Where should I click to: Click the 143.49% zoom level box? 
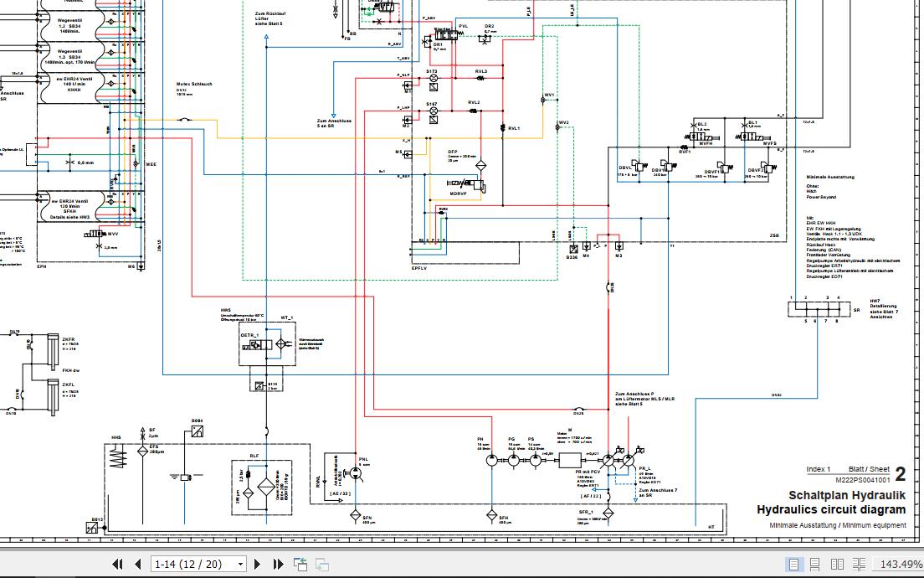tap(899, 565)
